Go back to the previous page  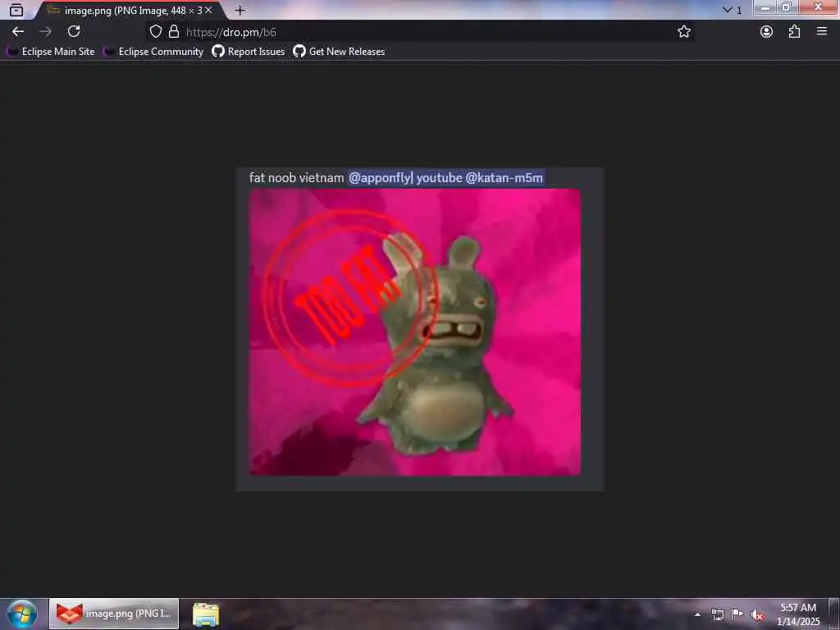coord(18,32)
